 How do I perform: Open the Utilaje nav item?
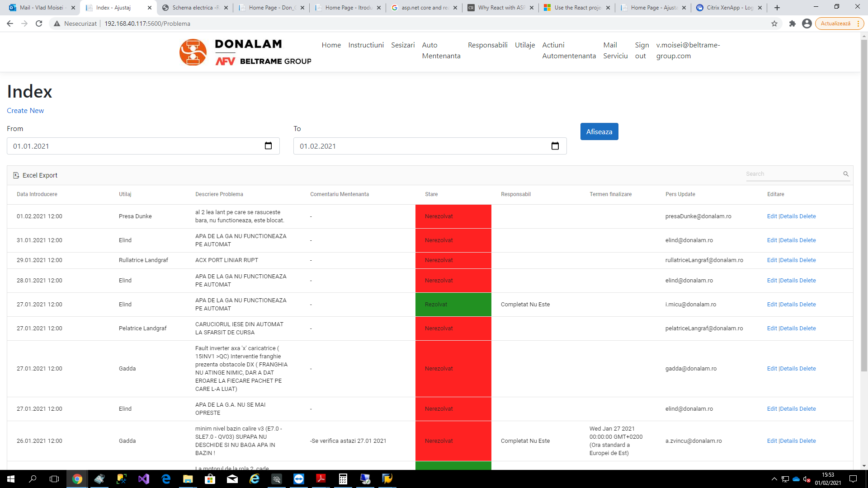(525, 45)
